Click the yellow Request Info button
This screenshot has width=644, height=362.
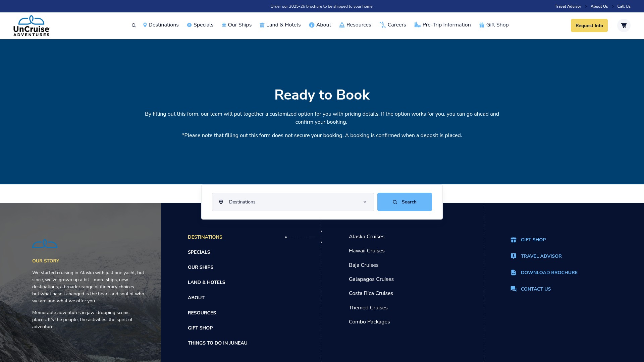[589, 25]
